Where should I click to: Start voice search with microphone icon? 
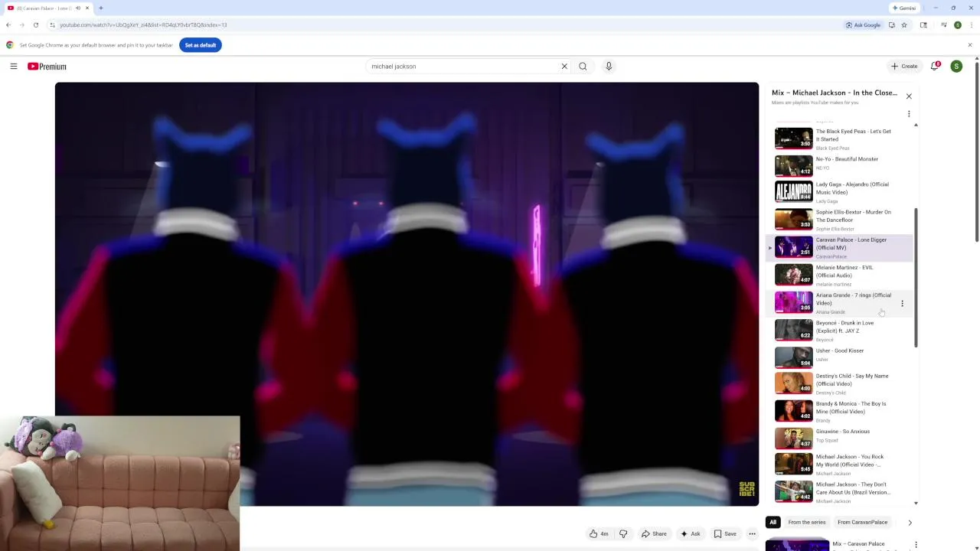(x=609, y=67)
